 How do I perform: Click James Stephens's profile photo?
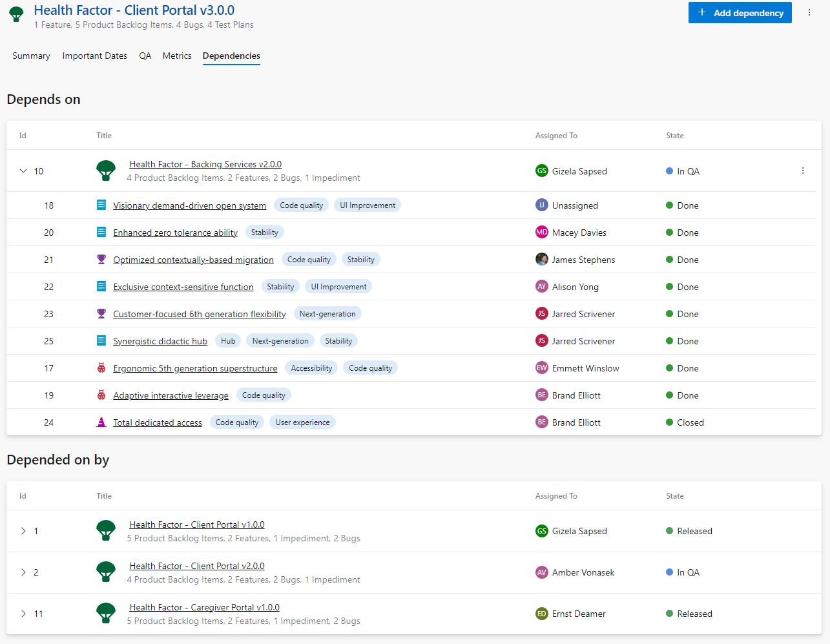coord(541,259)
